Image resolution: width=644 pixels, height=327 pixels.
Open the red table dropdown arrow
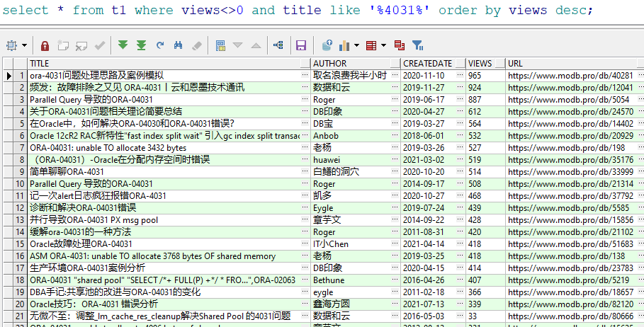point(383,45)
